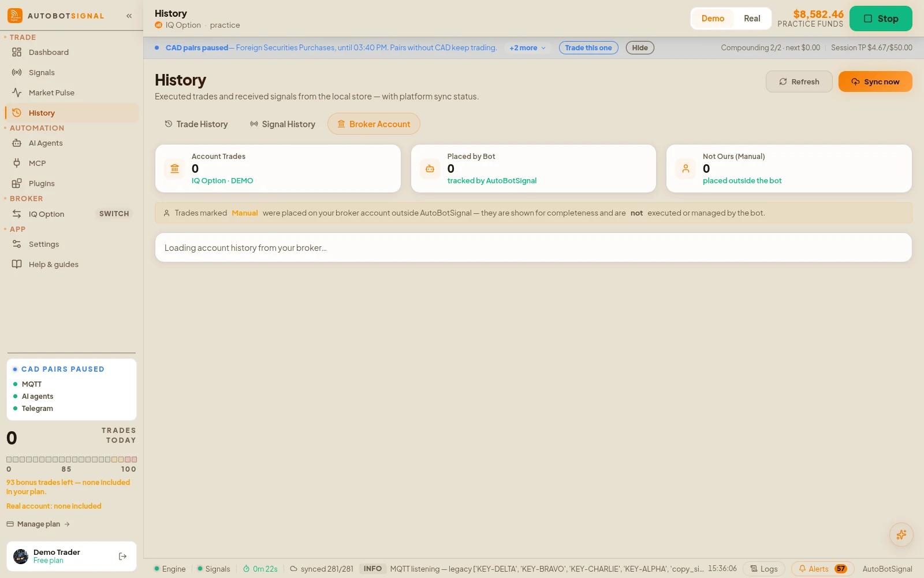Collapse the sidebar with double chevron
Image resolution: width=924 pixels, height=578 pixels.
129,16
